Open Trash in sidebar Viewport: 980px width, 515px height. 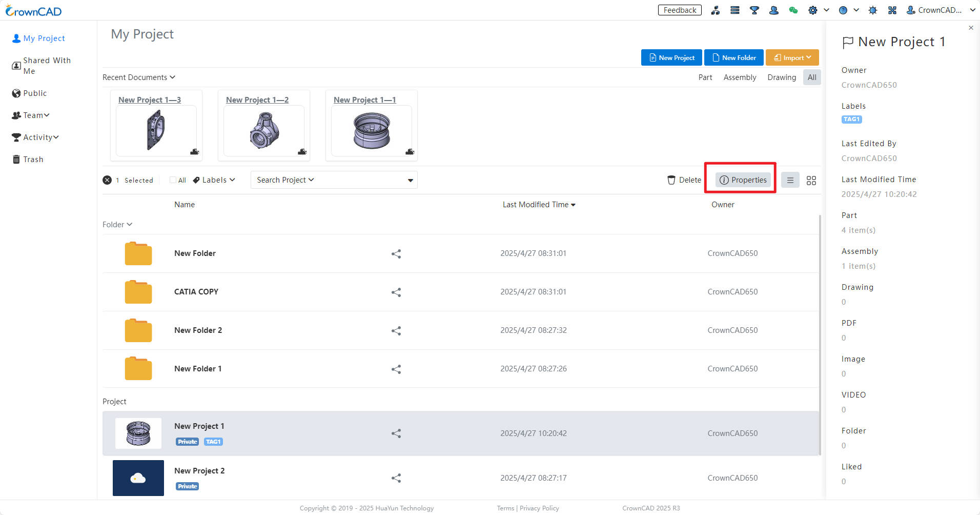[x=28, y=160]
